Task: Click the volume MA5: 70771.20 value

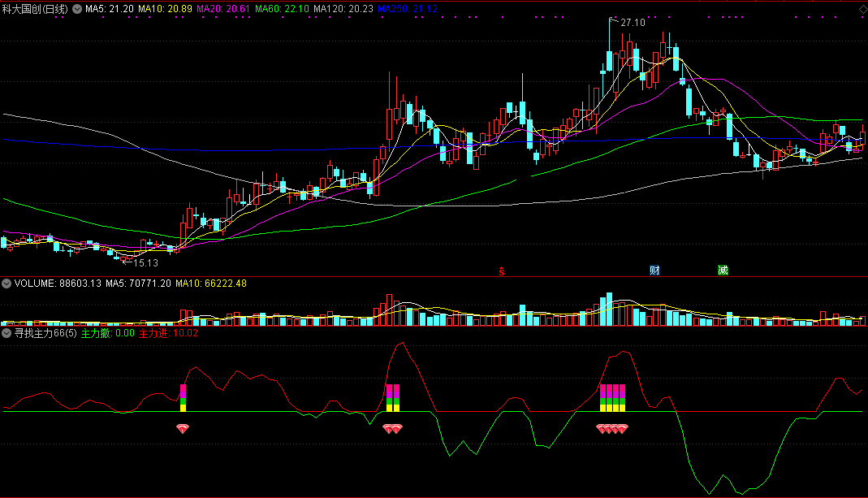Action: [138, 284]
